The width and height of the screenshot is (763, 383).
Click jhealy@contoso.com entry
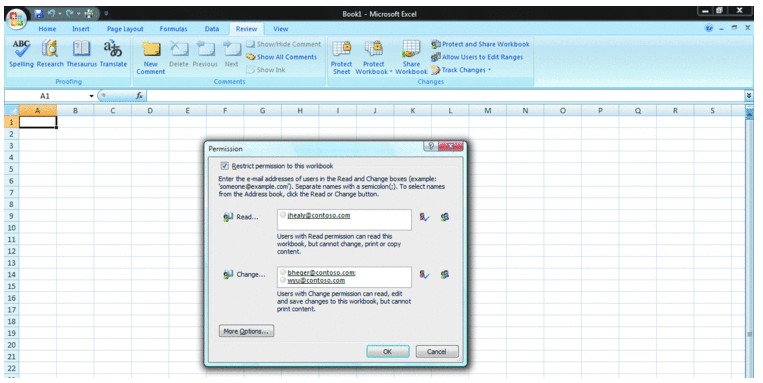click(x=318, y=215)
